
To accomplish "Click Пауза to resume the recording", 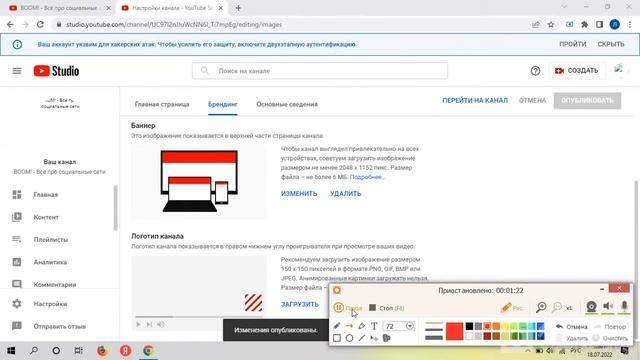I will click(348, 308).
